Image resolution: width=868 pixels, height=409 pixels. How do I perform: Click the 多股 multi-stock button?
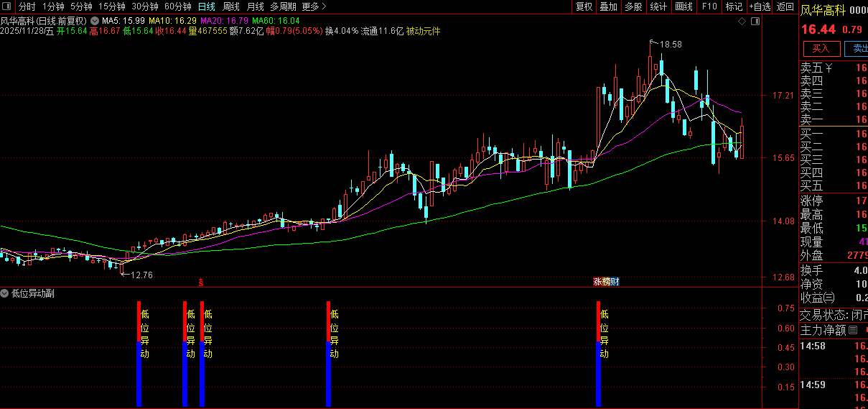[633, 6]
